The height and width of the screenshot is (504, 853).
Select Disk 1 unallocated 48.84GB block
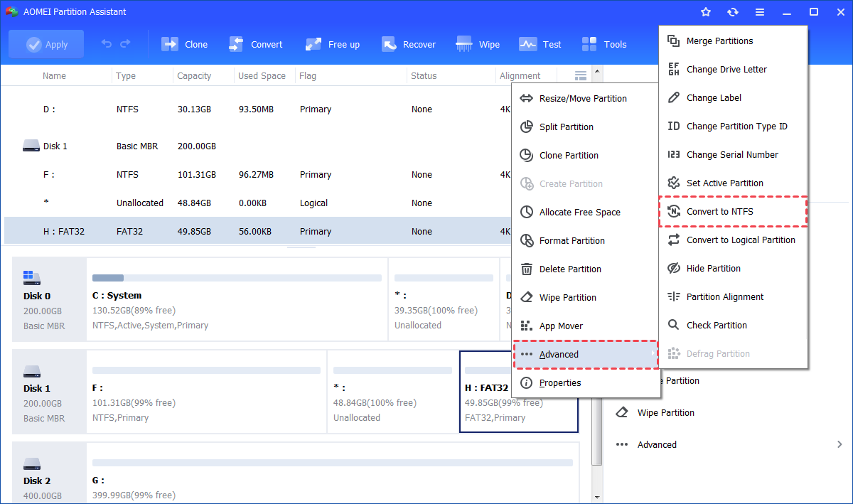pos(392,391)
